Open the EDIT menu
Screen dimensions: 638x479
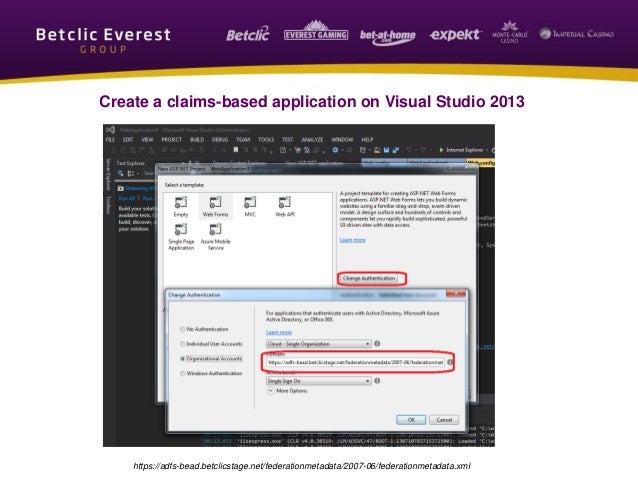[x=128, y=140]
